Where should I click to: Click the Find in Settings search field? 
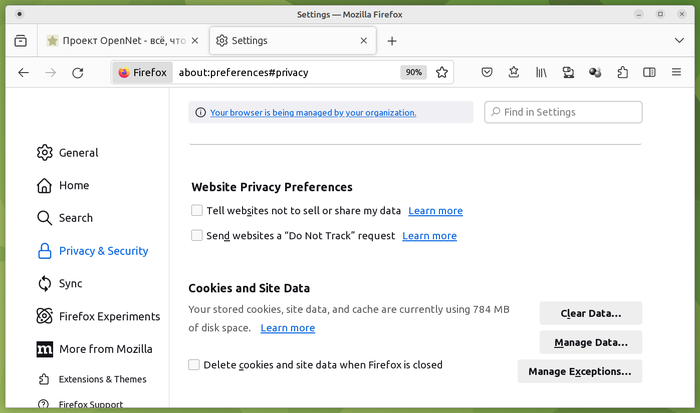[x=570, y=112]
